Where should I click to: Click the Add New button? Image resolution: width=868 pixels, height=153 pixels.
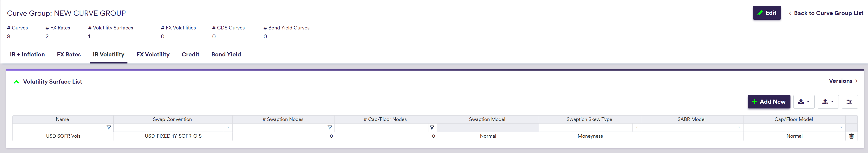[x=769, y=102]
